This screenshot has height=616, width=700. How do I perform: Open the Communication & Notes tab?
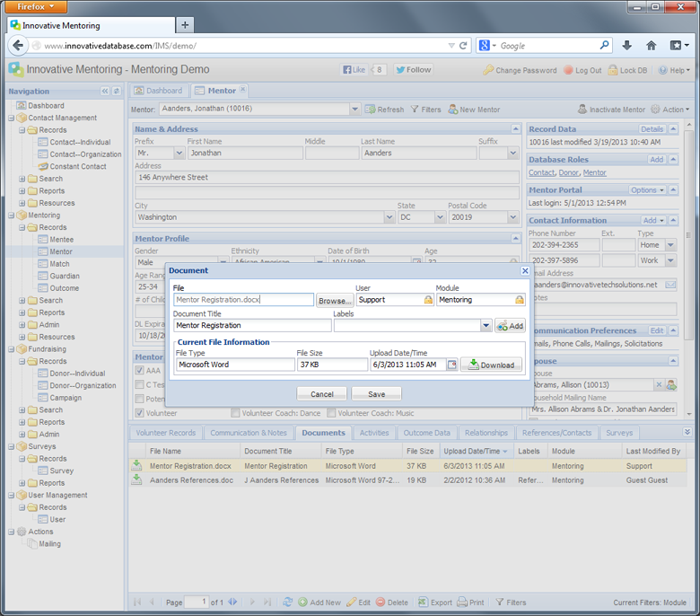(x=249, y=433)
